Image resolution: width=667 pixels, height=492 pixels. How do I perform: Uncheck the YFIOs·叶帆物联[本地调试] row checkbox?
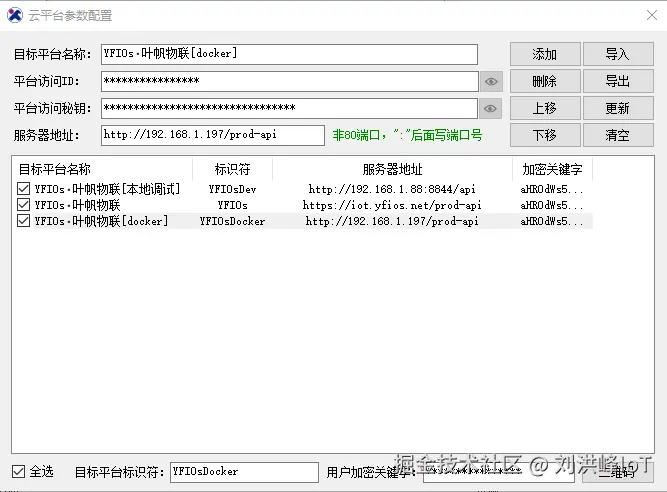tap(23, 189)
